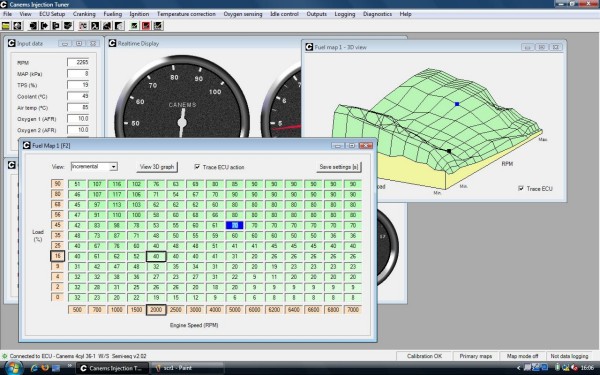Click the yellow open-folder toolbar icon
Image resolution: width=600 pixels, height=375 pixels.
click(x=6, y=26)
